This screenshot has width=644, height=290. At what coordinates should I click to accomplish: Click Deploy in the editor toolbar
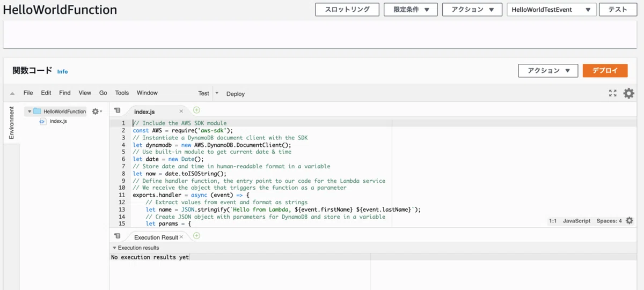(x=236, y=94)
